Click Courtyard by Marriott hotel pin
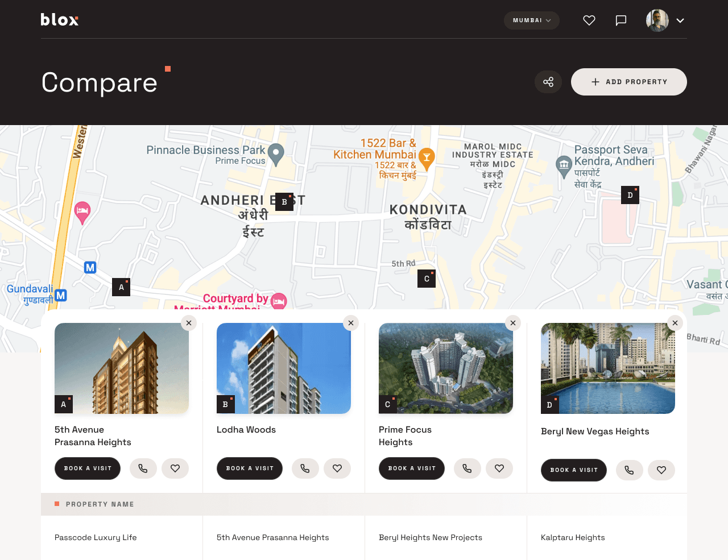728x560 pixels. point(279,301)
